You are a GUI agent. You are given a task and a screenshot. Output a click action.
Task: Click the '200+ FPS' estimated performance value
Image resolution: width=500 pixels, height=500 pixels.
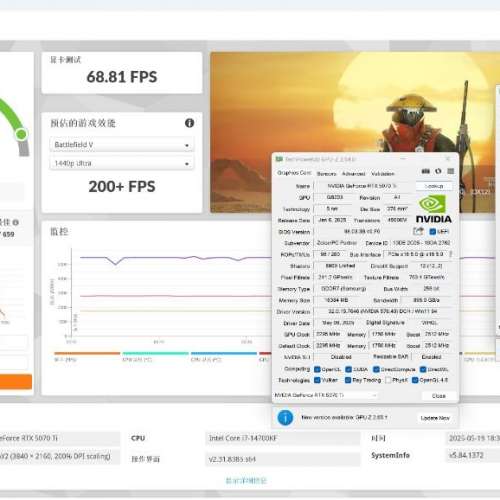[122, 186]
